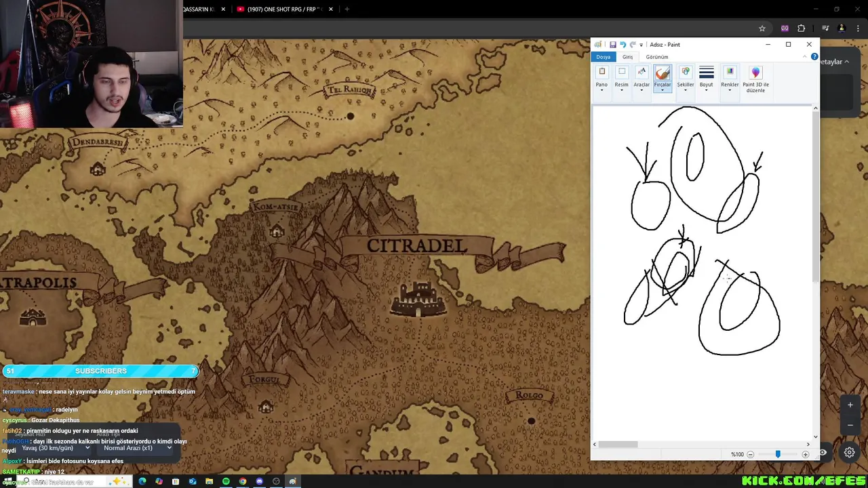Viewport: 868px width, 488px height.
Task: Undo the last stroke in Paint
Action: tap(623, 45)
